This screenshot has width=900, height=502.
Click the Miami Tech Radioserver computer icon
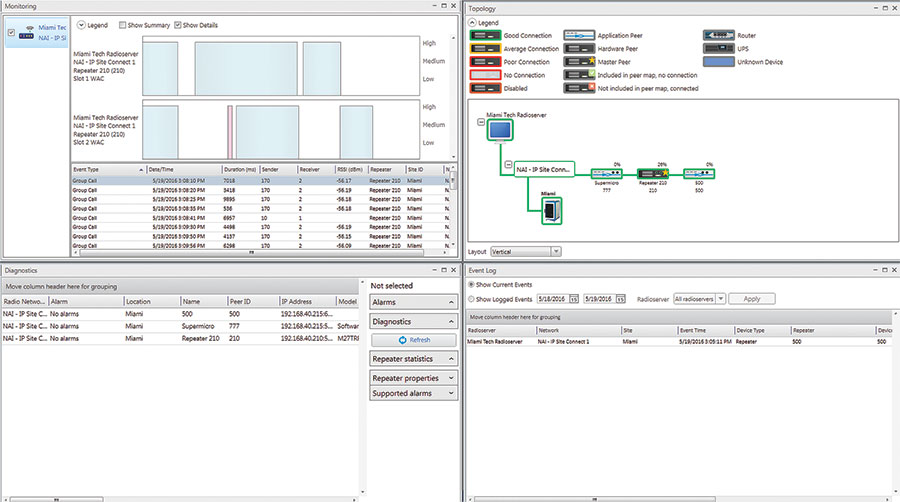click(x=498, y=130)
